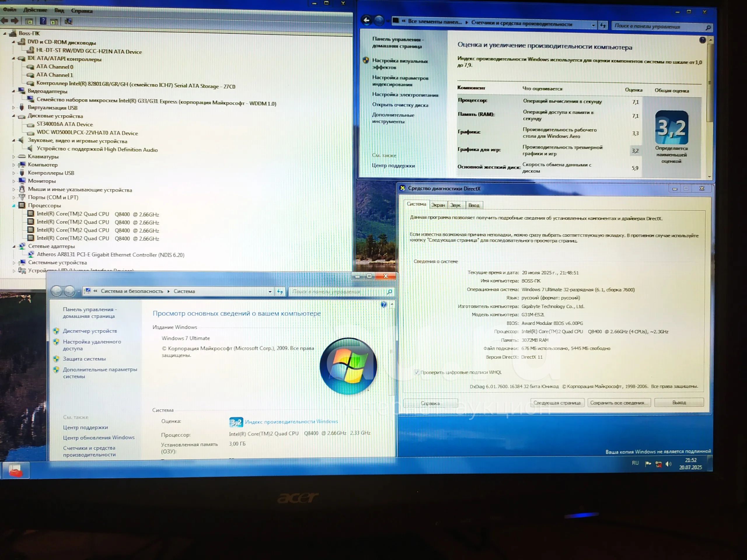Click the Выход button in DirectX tool
This screenshot has height=560, width=747.
pos(678,402)
